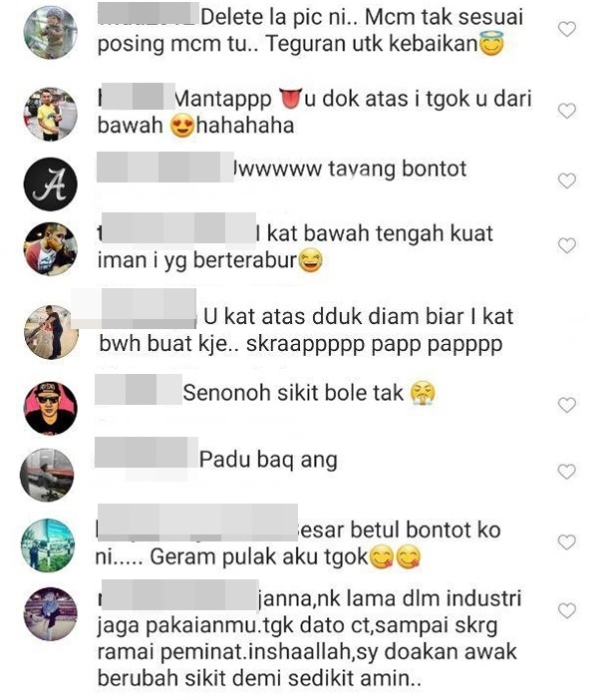The image size is (609, 700).
Task: Like the "Delete la pic ni" comment
Action: [x=566, y=30]
